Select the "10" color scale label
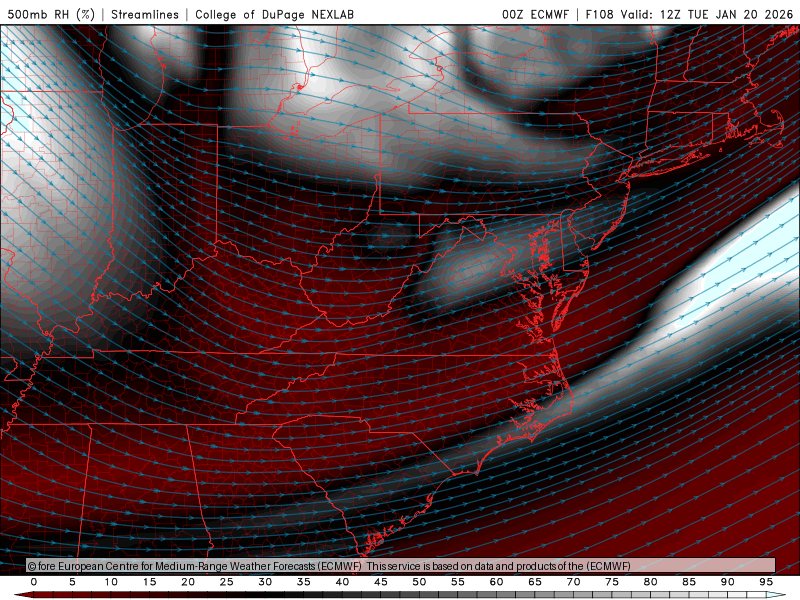This screenshot has height=600, width=800. pos(111,582)
